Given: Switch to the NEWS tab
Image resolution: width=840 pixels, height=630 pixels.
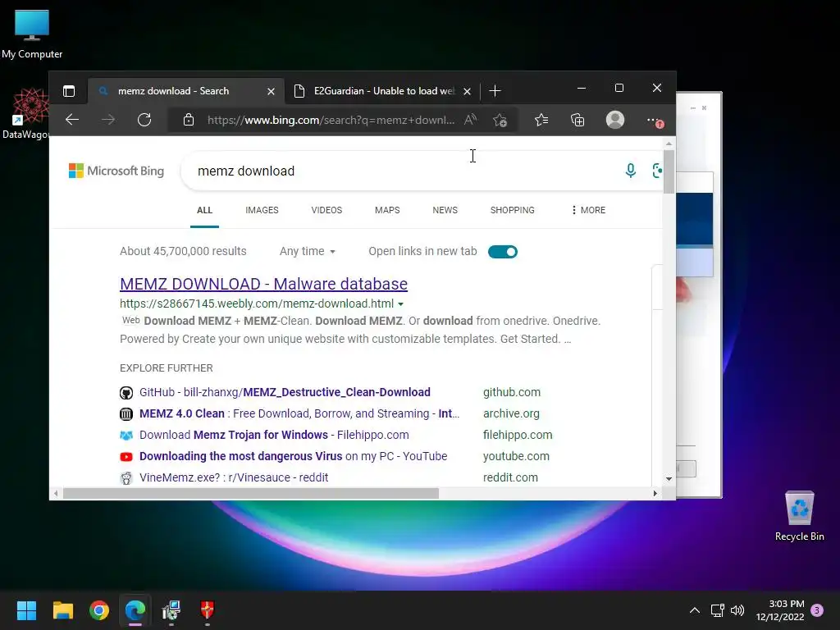Looking at the screenshot, I should (x=445, y=210).
